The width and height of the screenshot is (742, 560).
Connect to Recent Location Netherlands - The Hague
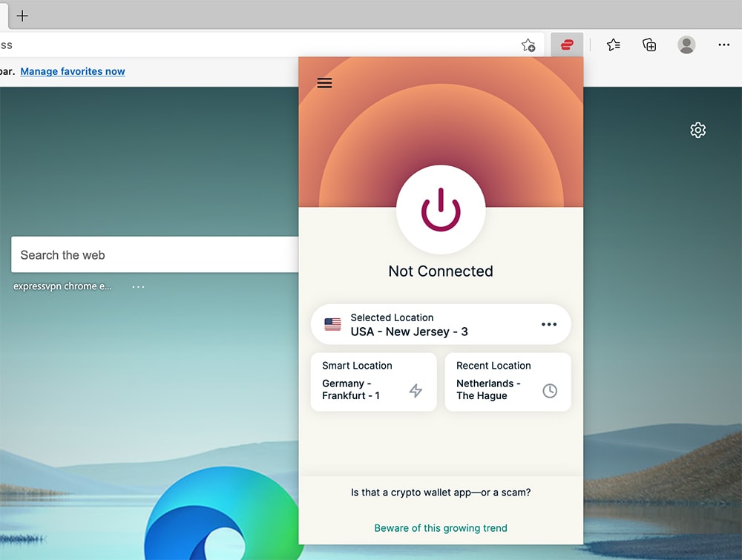tap(508, 382)
